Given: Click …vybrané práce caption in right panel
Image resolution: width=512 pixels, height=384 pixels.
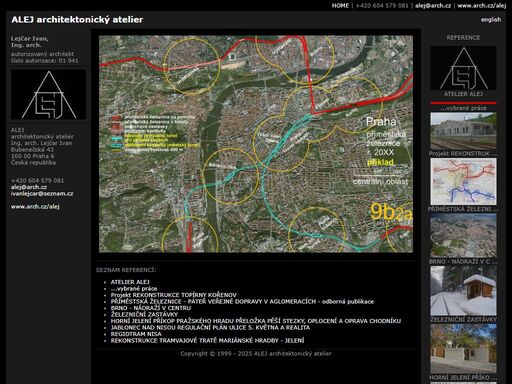Looking at the screenshot, I should [463, 108].
